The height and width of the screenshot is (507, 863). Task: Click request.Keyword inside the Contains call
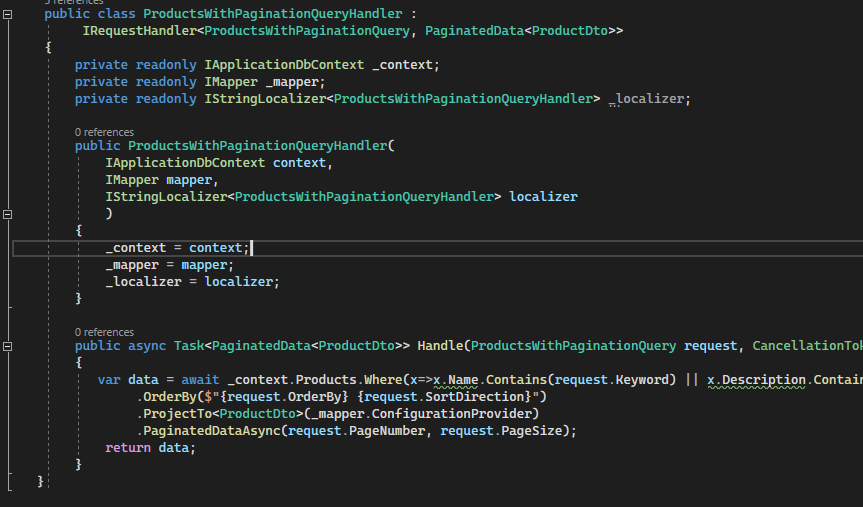[611, 380]
